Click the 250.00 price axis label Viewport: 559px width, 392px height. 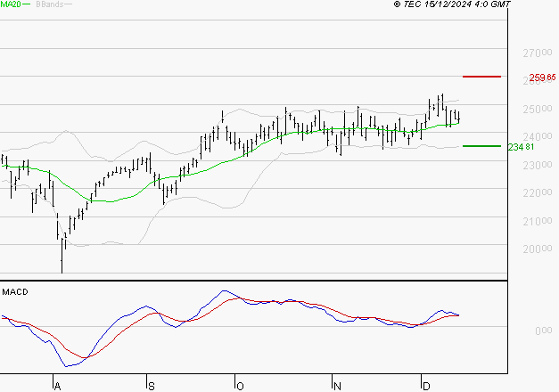tap(538, 109)
